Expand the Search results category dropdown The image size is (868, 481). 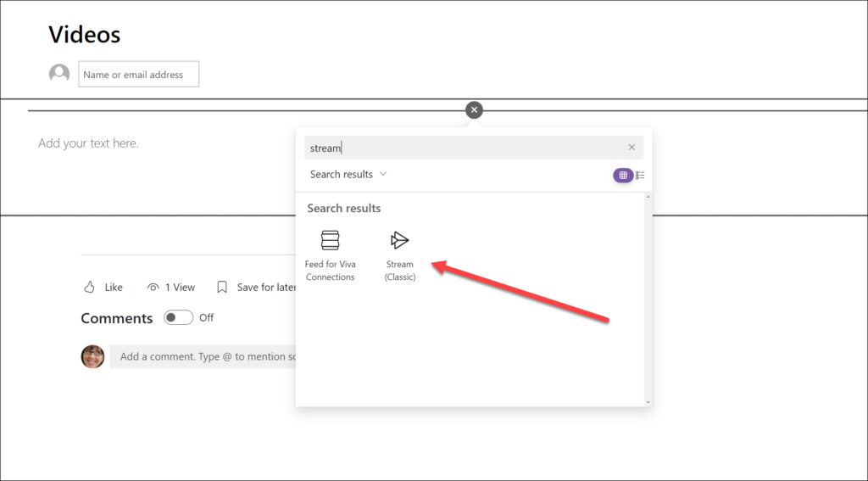(348, 174)
